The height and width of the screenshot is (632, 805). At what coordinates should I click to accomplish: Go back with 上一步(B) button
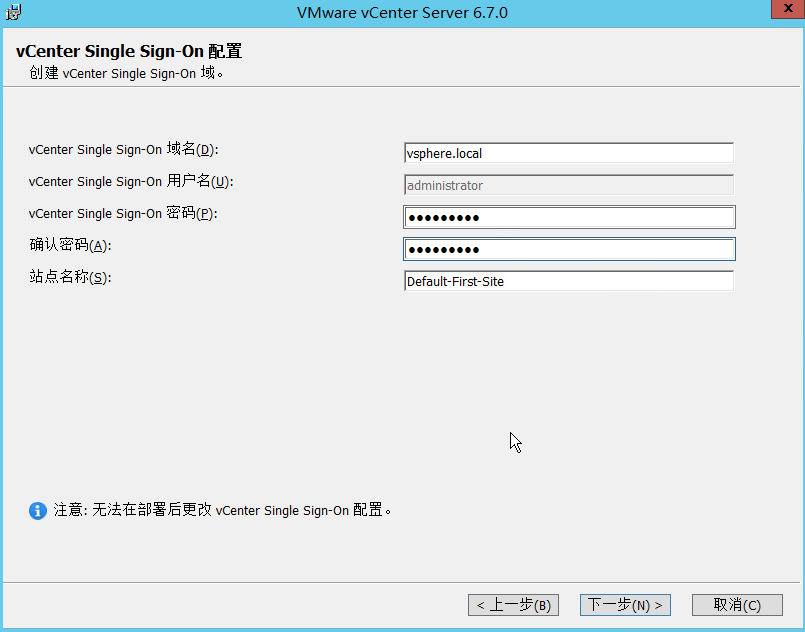pos(513,605)
